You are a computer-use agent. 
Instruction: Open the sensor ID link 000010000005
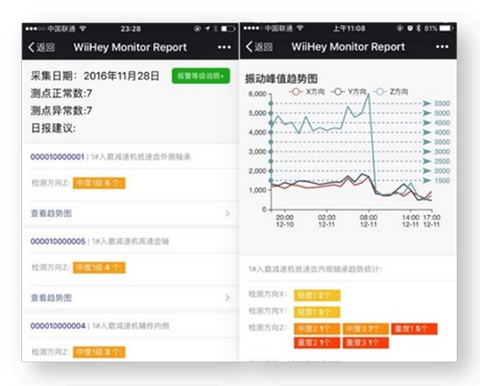58,241
